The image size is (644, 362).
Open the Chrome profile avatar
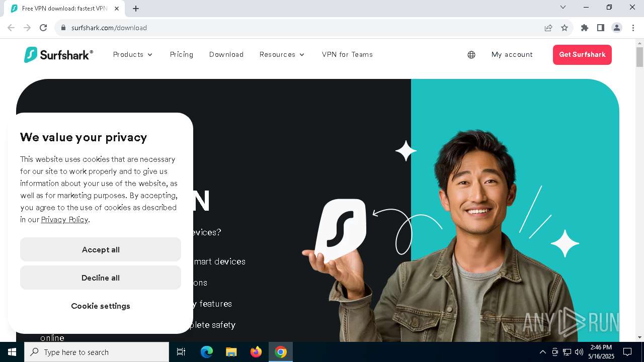point(617,28)
